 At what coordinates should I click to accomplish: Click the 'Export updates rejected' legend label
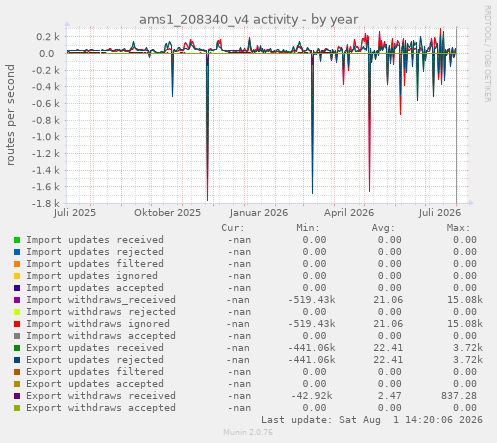(95, 360)
